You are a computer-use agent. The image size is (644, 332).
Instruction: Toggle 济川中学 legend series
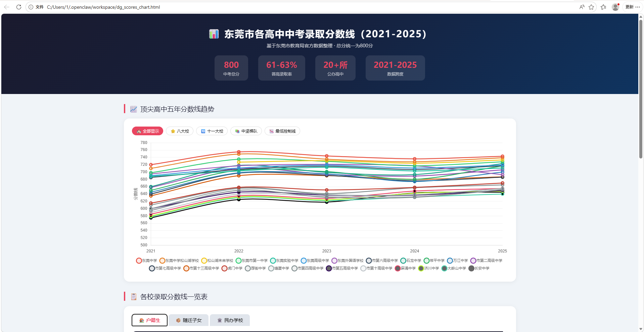coord(429,269)
